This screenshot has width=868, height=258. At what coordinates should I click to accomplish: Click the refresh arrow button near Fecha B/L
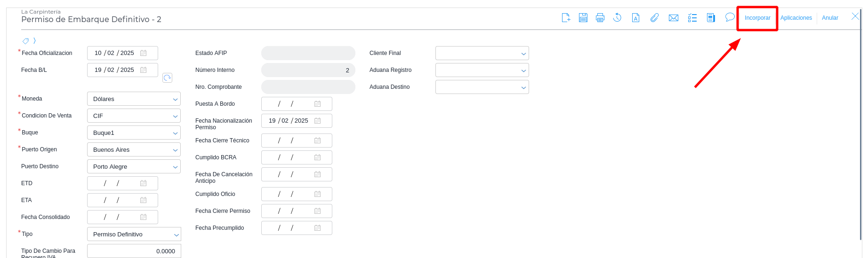click(167, 78)
